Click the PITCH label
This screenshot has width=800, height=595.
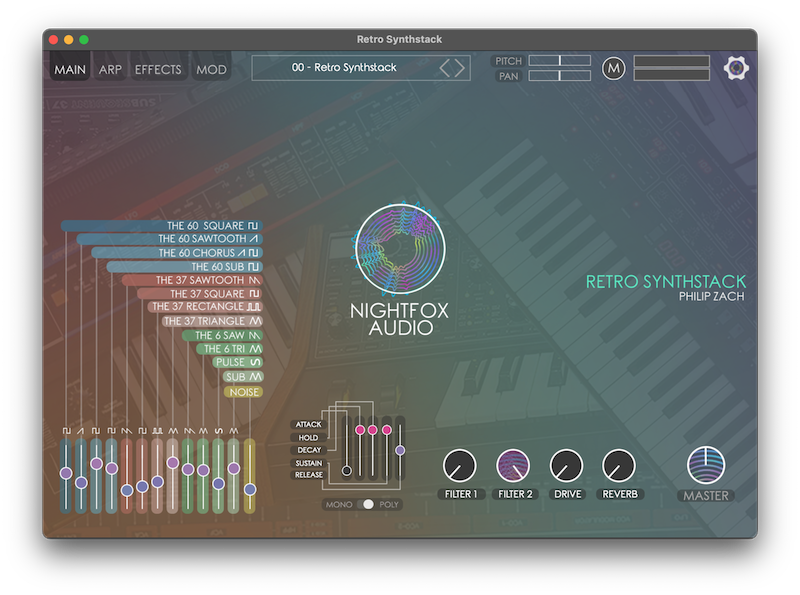tap(508, 61)
